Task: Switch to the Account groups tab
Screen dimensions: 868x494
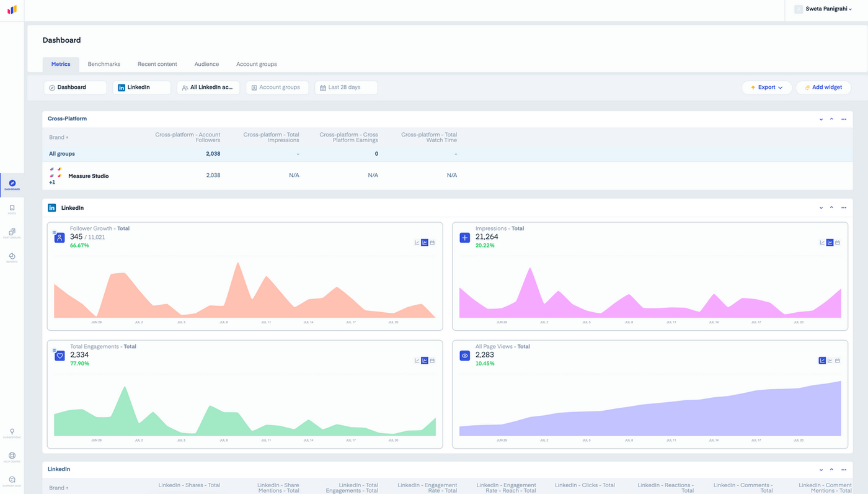Action: click(x=257, y=64)
